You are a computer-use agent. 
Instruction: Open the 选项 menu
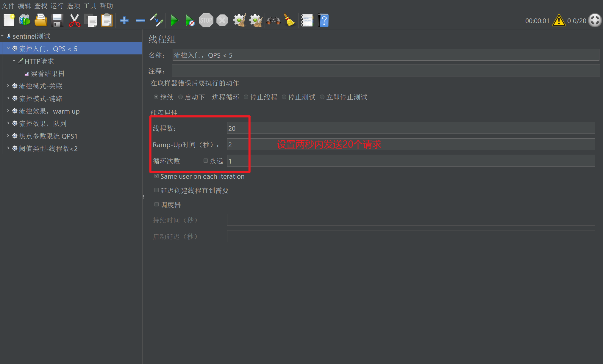74,6
